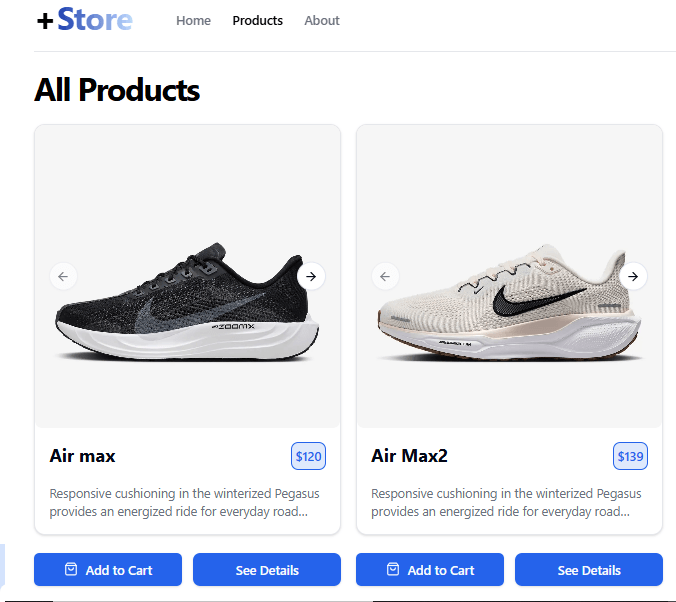This screenshot has width=676, height=602.
Task: Show next image of Air max shoe
Action: coord(311,276)
